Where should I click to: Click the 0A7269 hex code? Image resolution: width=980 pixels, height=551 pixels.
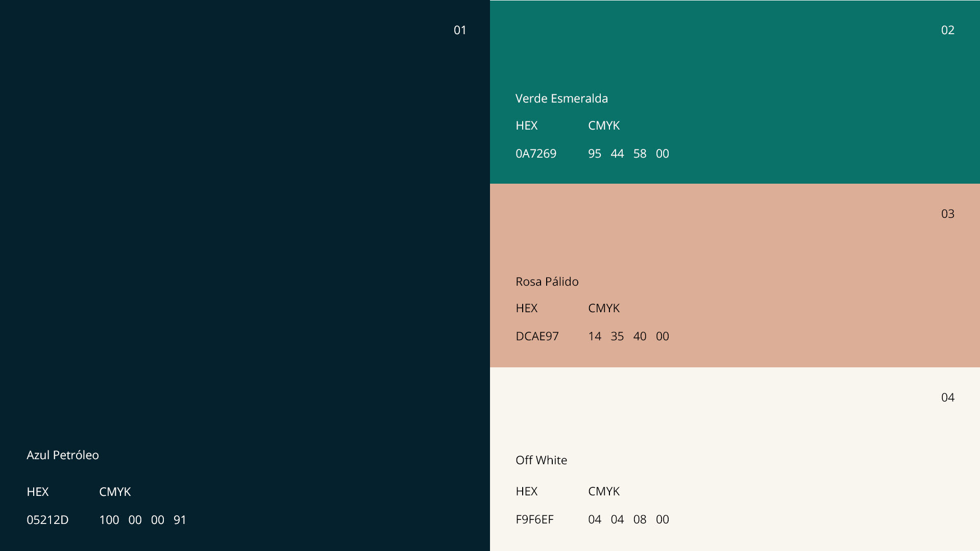[x=536, y=154]
